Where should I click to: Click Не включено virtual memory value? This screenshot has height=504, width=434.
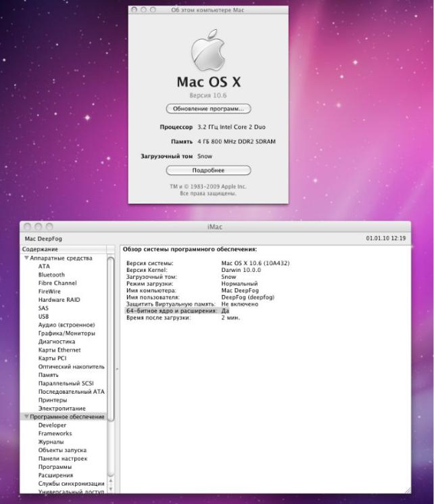pos(240,304)
